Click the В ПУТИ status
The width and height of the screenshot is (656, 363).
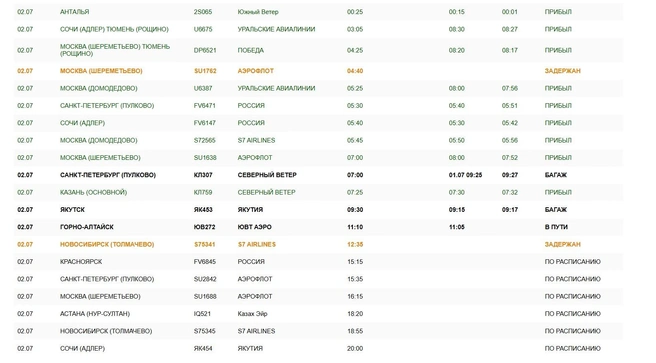coord(556,227)
